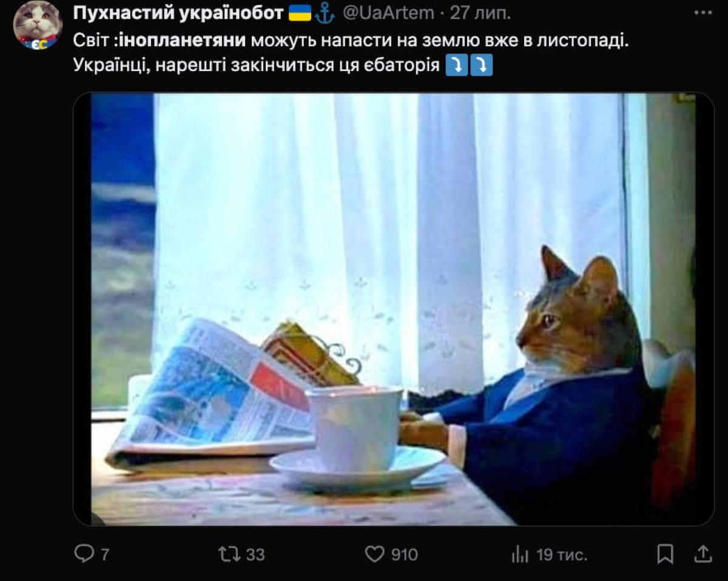The height and width of the screenshot is (581, 728).
Task: Click the Ukrainian flag emoji in name
Action: coord(300,13)
